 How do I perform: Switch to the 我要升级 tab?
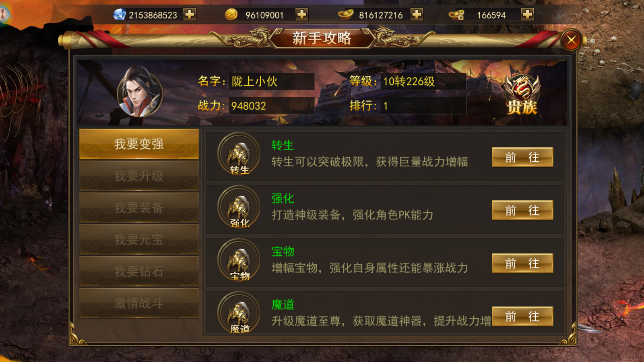[x=139, y=176]
